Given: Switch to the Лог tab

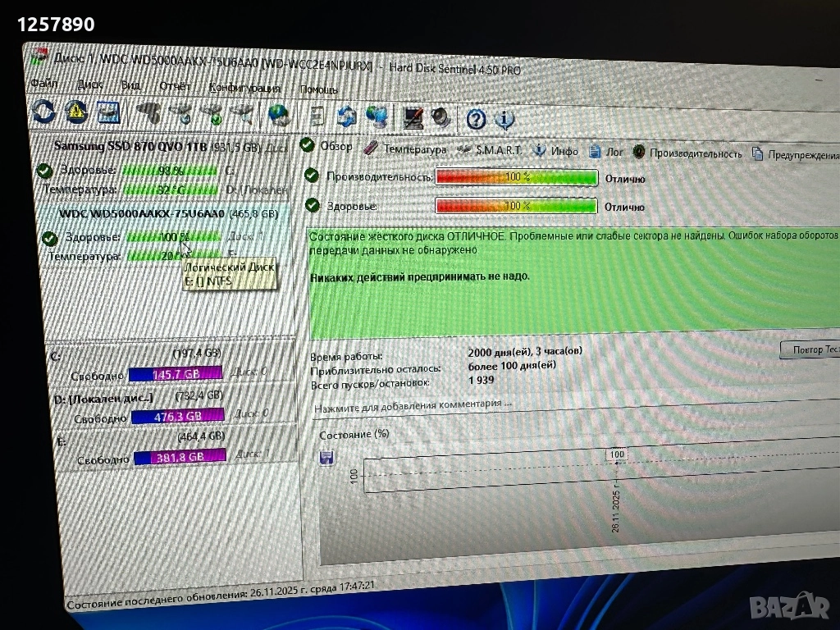Looking at the screenshot, I should [606, 152].
